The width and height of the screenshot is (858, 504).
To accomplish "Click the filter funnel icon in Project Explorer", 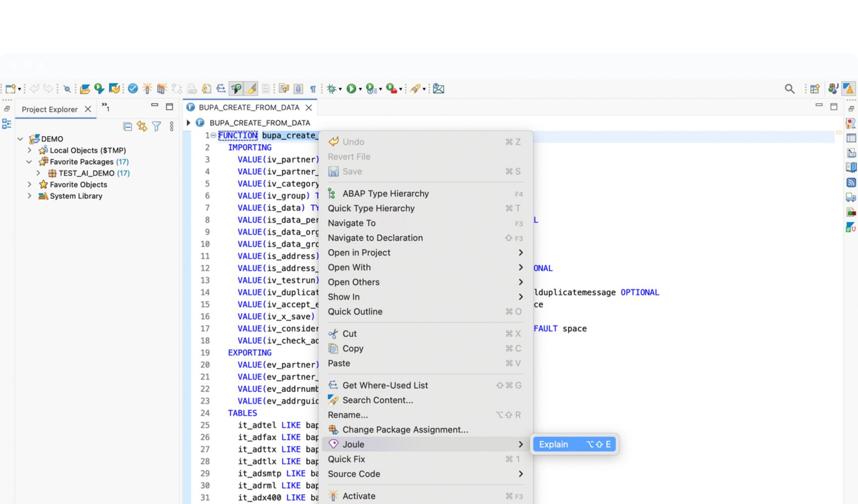I will tap(157, 126).
